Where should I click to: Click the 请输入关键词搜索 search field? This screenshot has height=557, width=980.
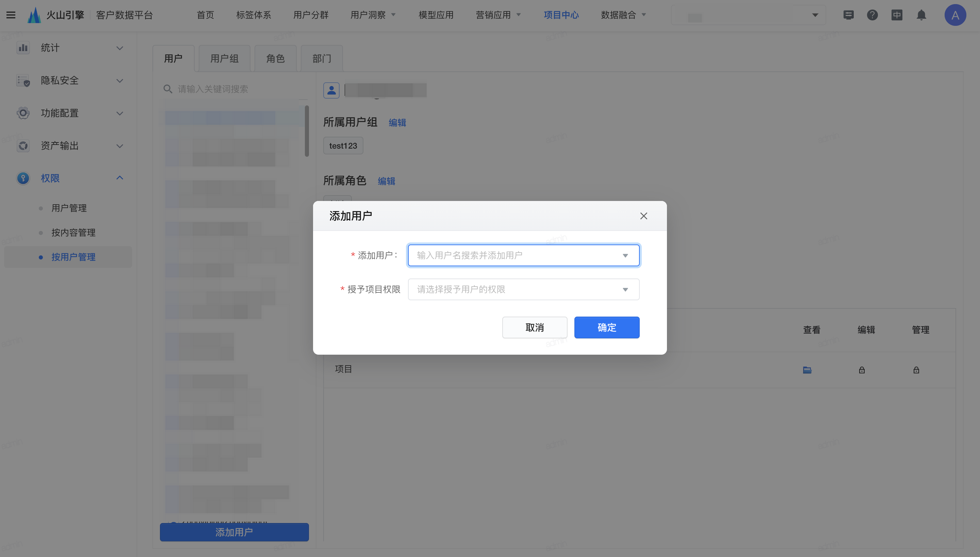pyautogui.click(x=238, y=89)
